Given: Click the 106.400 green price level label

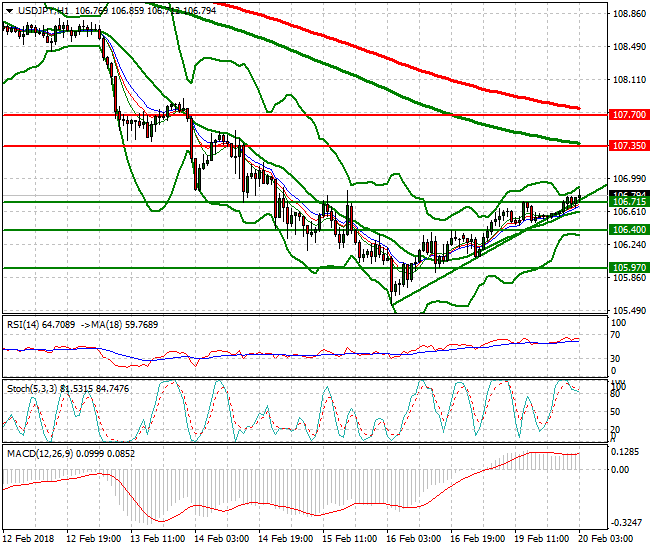Looking at the screenshot, I should click(629, 230).
